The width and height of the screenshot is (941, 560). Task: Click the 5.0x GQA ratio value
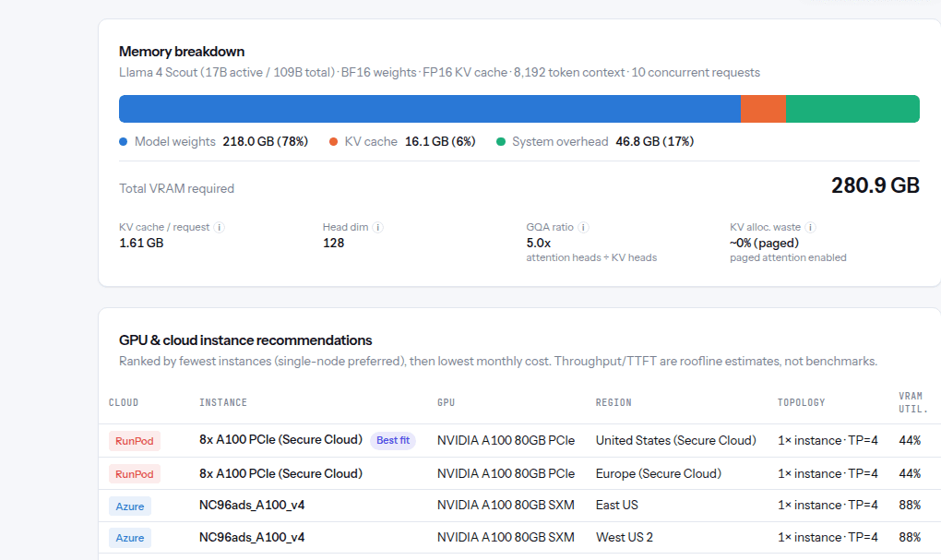coord(539,243)
